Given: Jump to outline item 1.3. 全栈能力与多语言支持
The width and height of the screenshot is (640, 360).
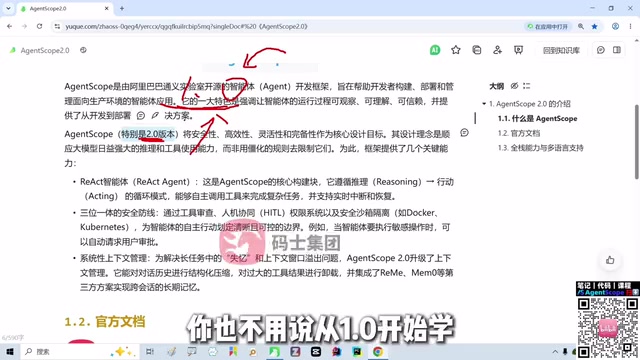Looking at the screenshot, I should point(540,148).
